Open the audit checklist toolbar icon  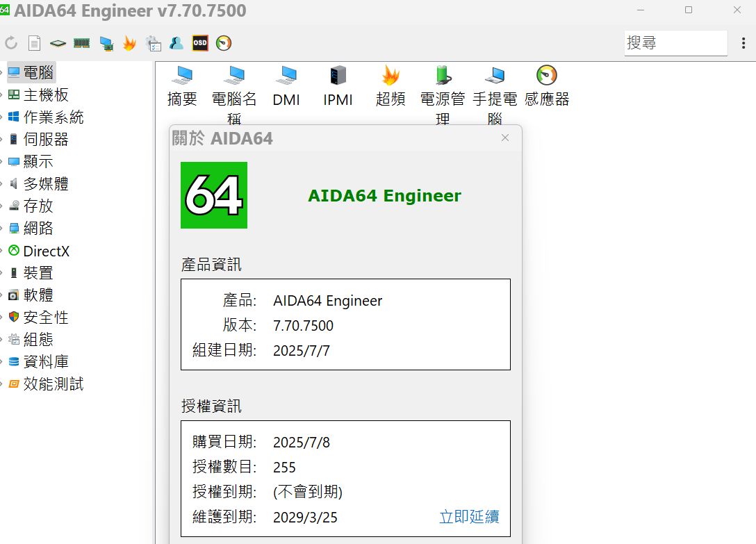154,43
